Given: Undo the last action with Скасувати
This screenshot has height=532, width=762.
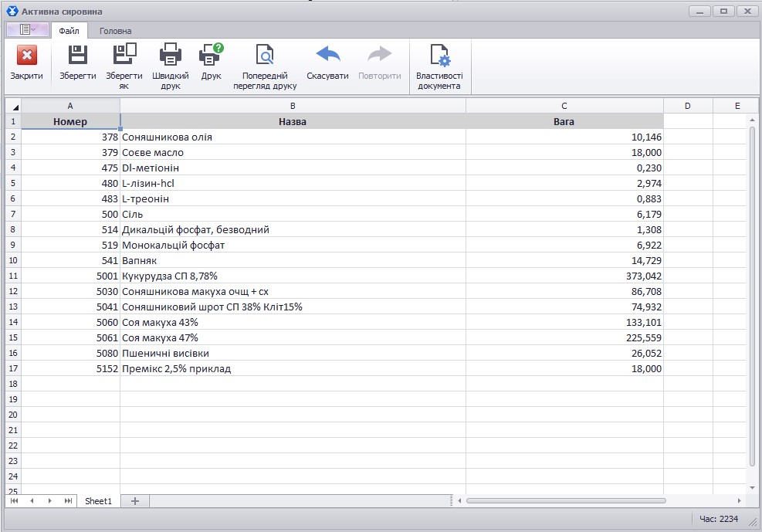Looking at the screenshot, I should 327,62.
